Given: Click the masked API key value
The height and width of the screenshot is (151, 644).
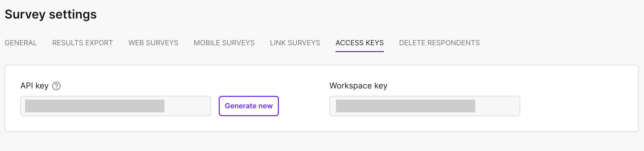Looking at the screenshot, I should pos(95,106).
